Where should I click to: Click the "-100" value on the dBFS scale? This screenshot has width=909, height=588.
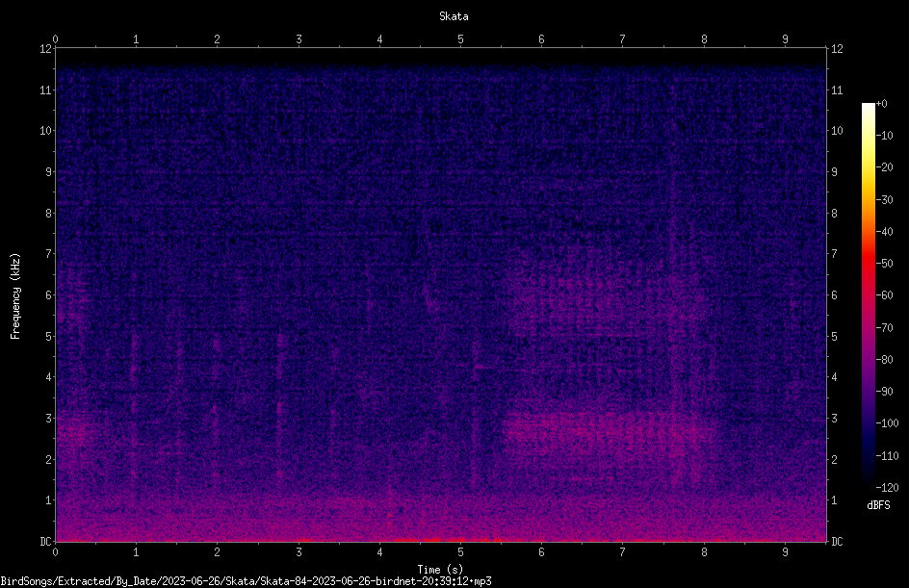[x=887, y=423]
